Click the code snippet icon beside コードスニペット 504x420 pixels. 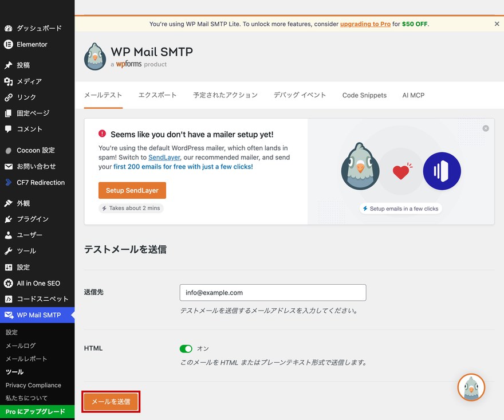click(9, 299)
